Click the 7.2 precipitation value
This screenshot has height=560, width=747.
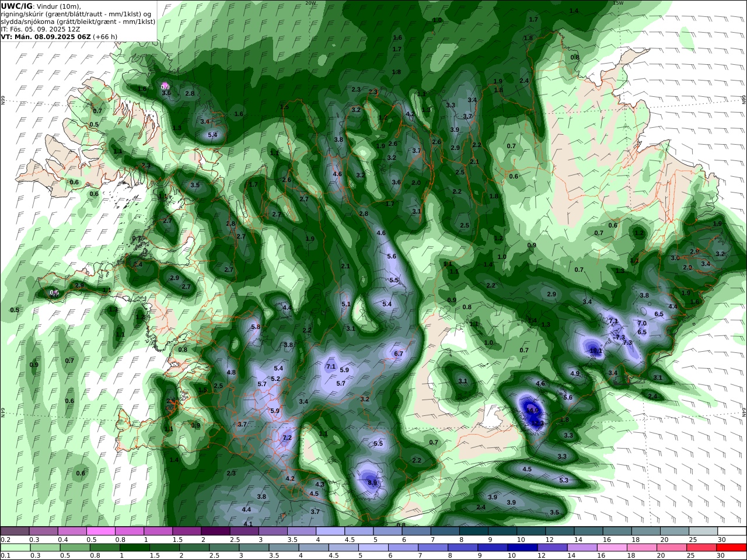[x=287, y=438]
